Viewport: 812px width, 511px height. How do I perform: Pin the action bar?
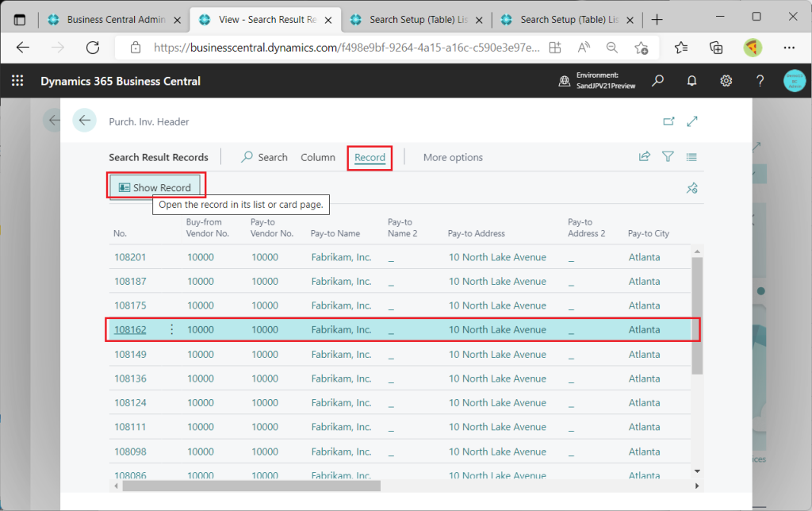[691, 188]
